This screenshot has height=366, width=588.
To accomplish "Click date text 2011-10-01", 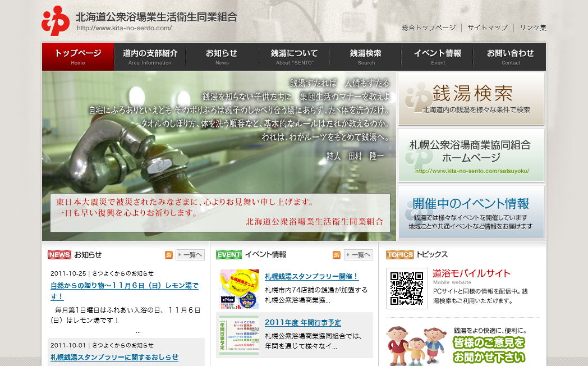I will point(68,345).
